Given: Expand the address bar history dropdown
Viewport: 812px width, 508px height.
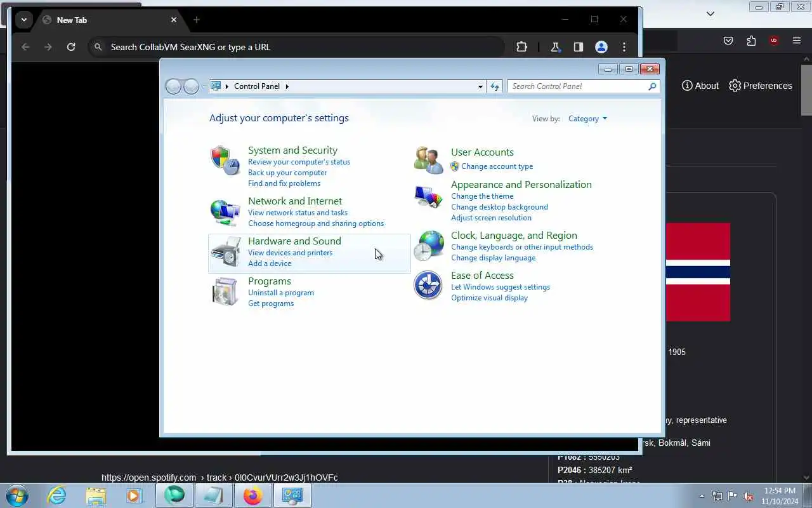Looking at the screenshot, I should click(480, 86).
